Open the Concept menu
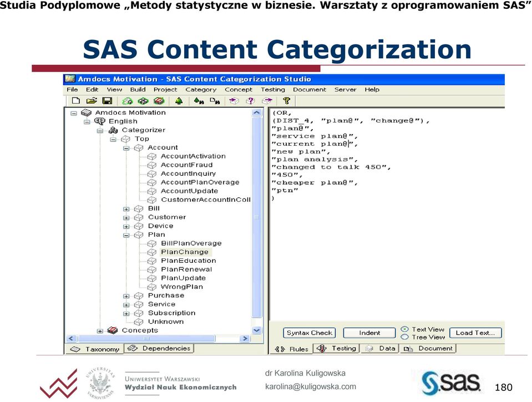Screen dimensions: 532x402 point(239,90)
